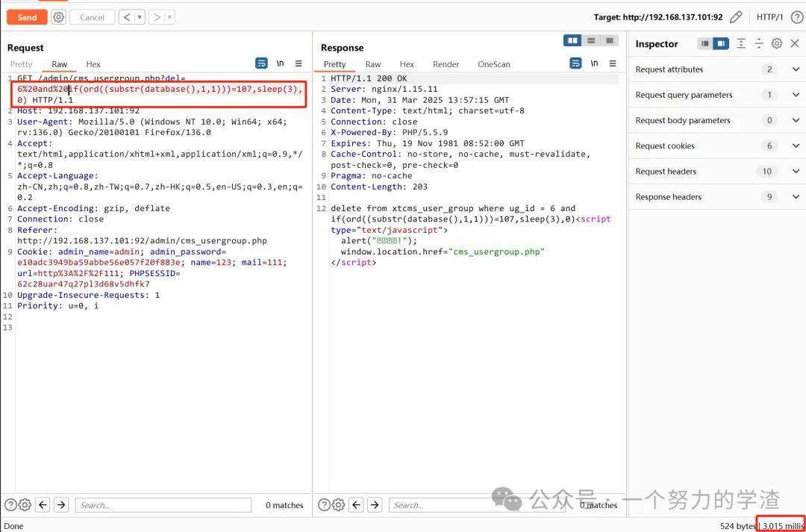The image size is (806, 532).
Task: Open request send settings gear
Action: (x=59, y=17)
